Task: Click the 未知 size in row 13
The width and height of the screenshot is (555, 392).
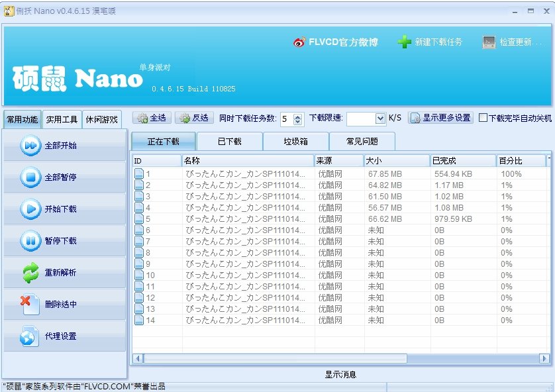Action: point(376,309)
